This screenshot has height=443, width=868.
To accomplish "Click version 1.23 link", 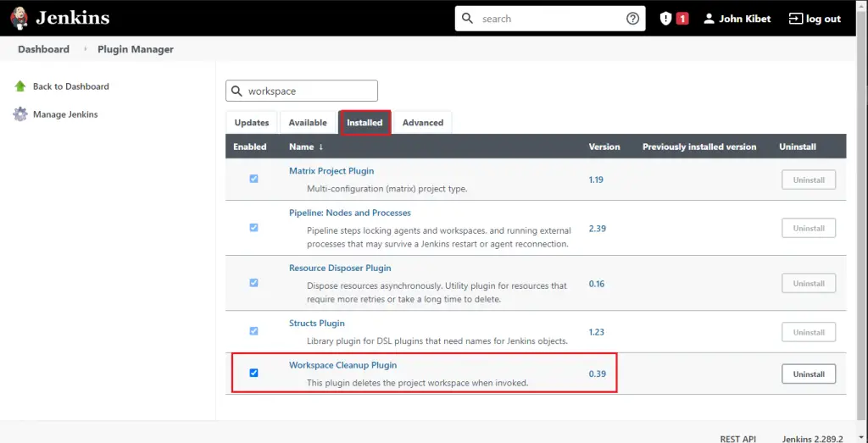I will pos(596,332).
